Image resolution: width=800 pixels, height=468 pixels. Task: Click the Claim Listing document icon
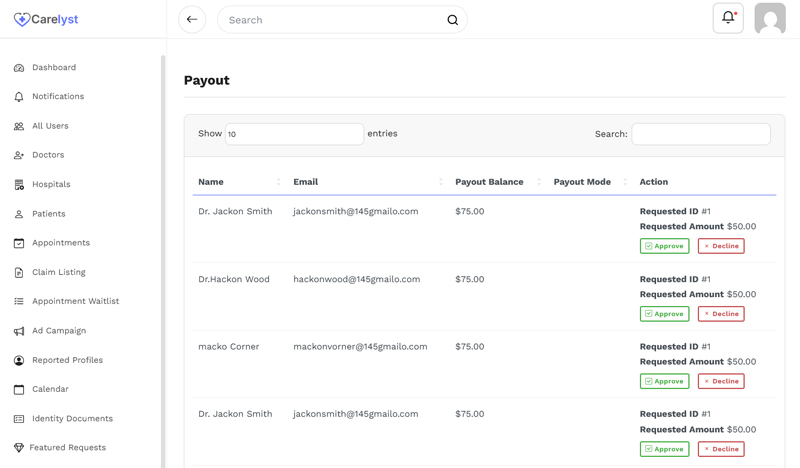[x=19, y=273]
